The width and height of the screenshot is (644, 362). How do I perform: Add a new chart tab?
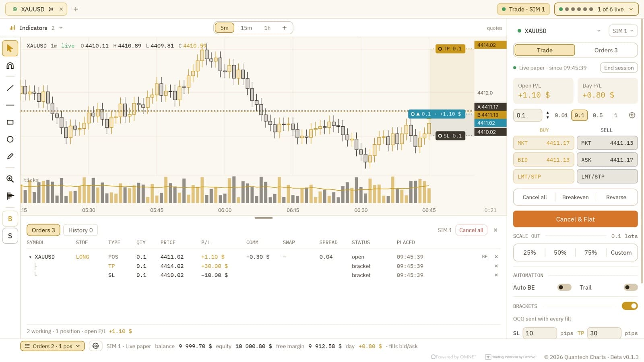(76, 9)
